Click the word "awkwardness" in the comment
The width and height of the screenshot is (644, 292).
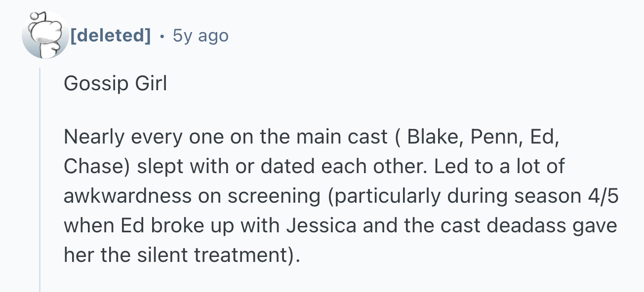point(127,196)
